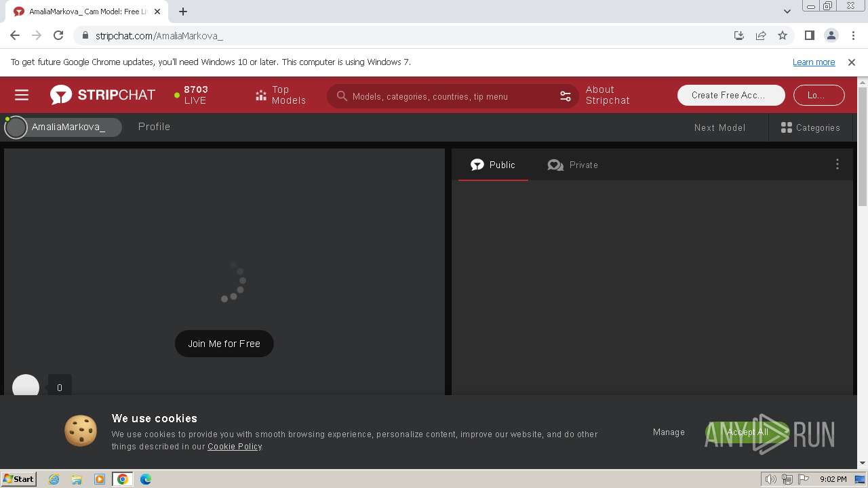Open the Profile tab
The image size is (868, 488).
154,127
